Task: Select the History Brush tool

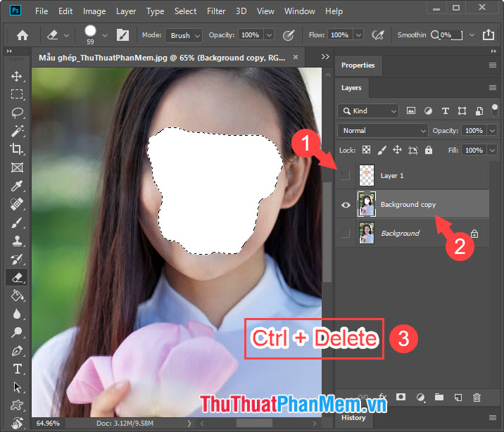Action: [x=17, y=259]
